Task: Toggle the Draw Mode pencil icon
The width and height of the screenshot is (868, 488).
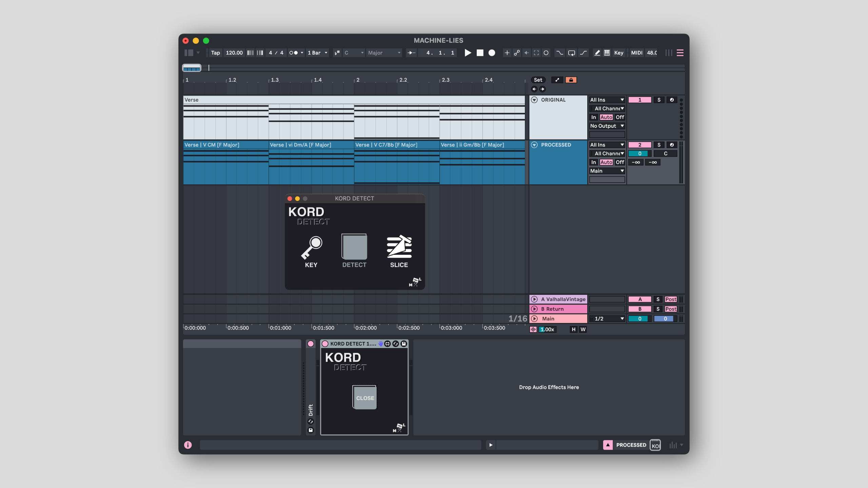Action: coord(597,53)
